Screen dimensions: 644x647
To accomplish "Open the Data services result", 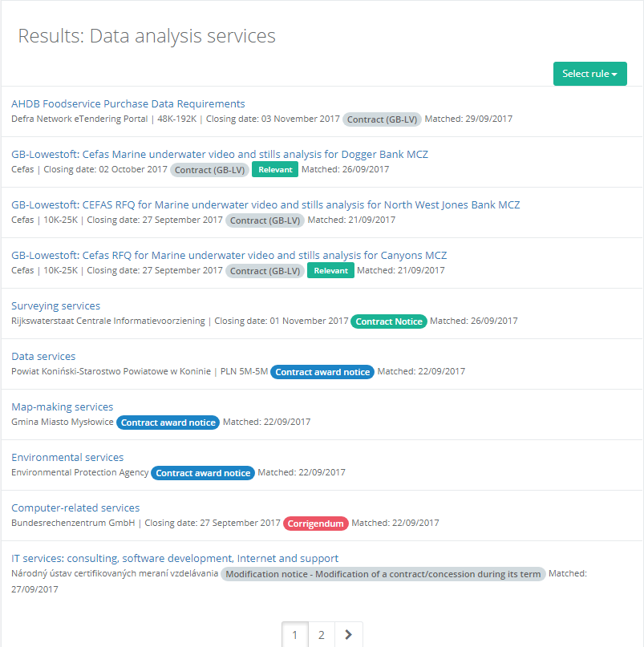I will [43, 356].
